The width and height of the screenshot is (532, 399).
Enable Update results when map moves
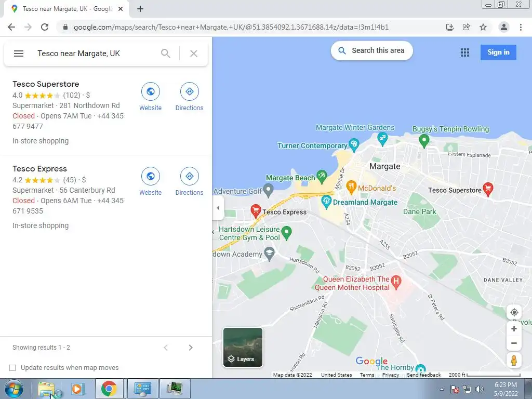(x=12, y=368)
